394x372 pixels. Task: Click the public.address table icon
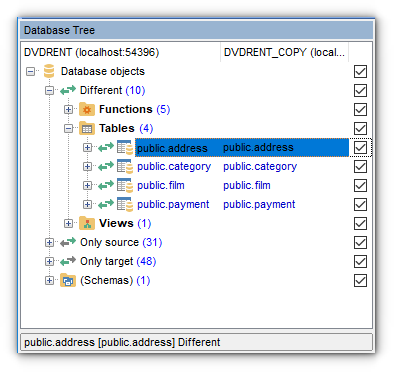click(125, 147)
